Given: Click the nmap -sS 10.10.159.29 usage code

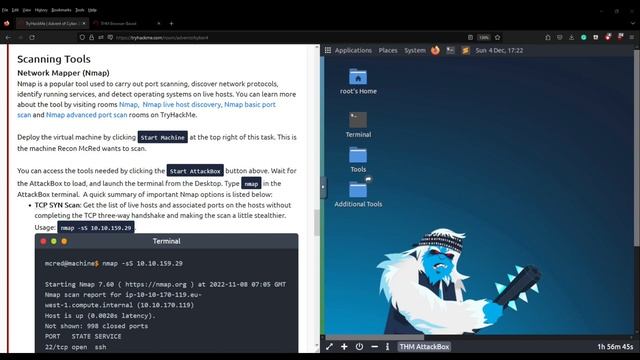Looking at the screenshot, I should coord(96,228).
